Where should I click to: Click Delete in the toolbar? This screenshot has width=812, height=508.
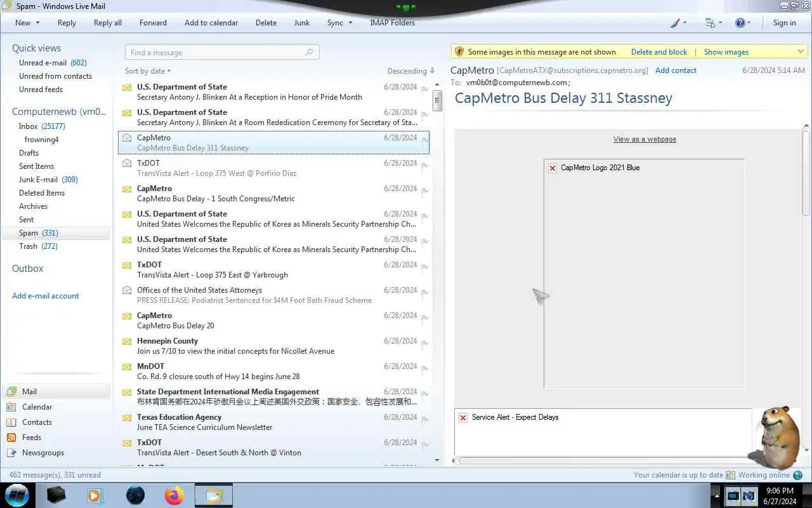[266, 23]
